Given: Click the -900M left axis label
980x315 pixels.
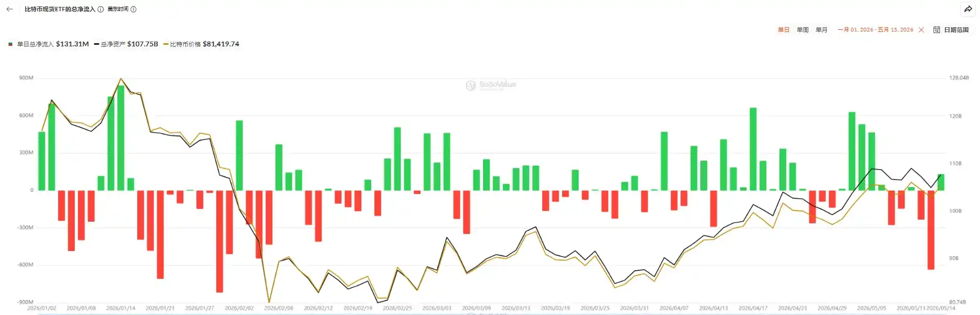Looking at the screenshot, I should (25, 302).
